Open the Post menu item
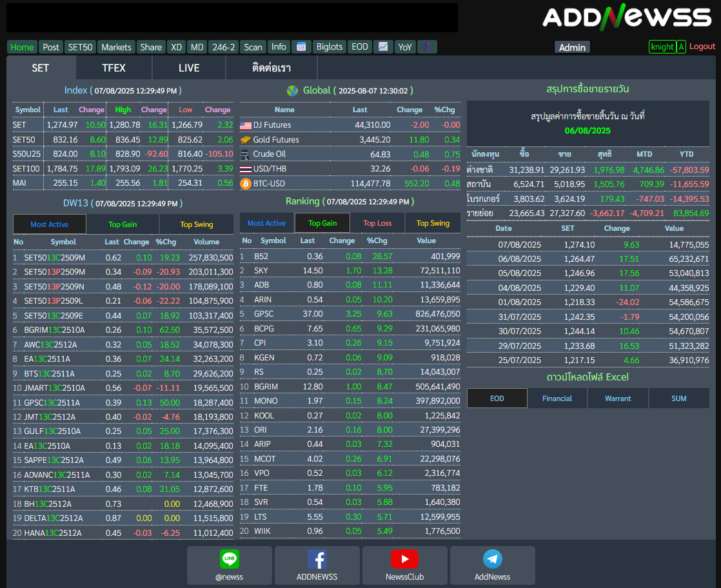 (50, 47)
